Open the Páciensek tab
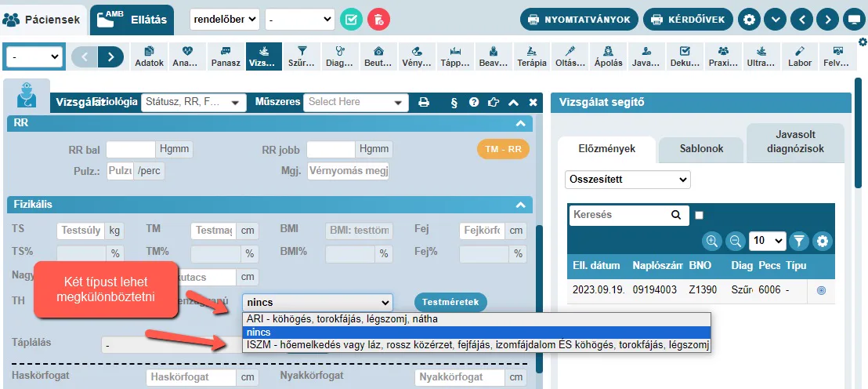Viewport: 868px width, 389px height. coord(44,20)
